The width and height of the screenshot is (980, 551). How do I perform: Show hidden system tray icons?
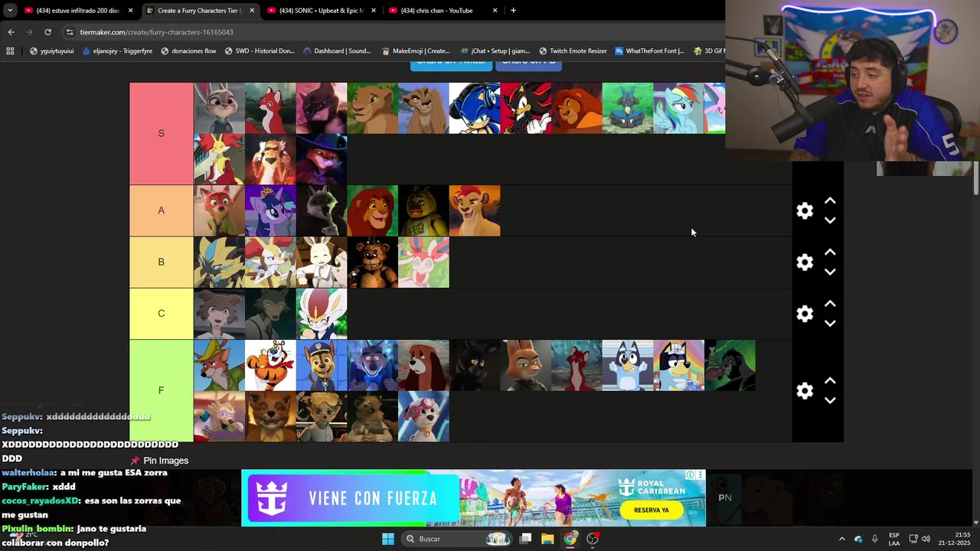[x=841, y=539]
